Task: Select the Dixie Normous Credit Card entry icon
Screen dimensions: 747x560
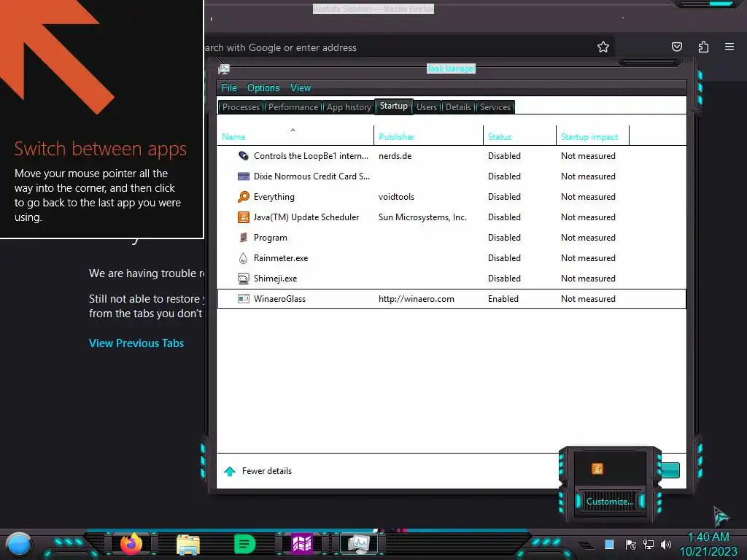Action: tap(244, 176)
